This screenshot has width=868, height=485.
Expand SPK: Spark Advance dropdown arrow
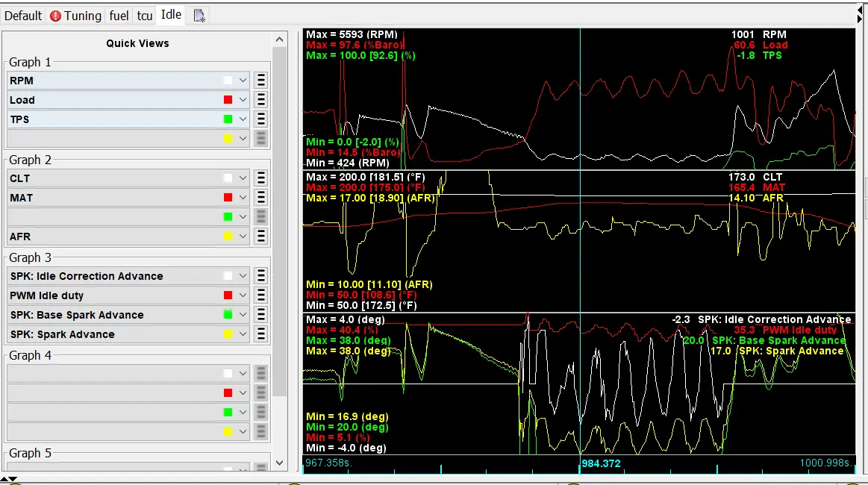[x=243, y=334]
